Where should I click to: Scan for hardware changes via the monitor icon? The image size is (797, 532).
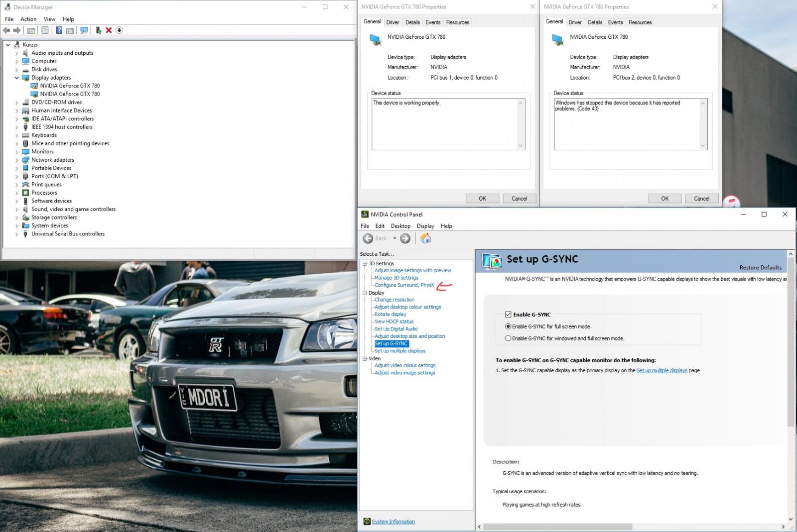(x=84, y=30)
